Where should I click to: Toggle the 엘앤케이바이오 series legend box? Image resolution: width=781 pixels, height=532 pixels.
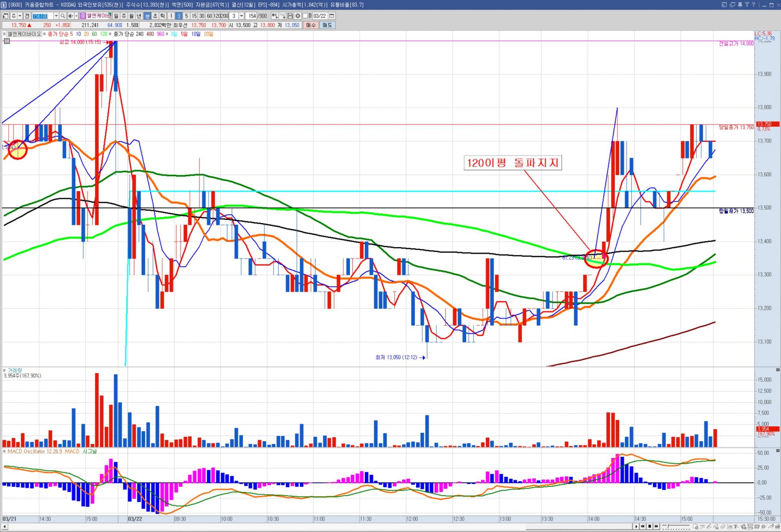(x=5, y=34)
